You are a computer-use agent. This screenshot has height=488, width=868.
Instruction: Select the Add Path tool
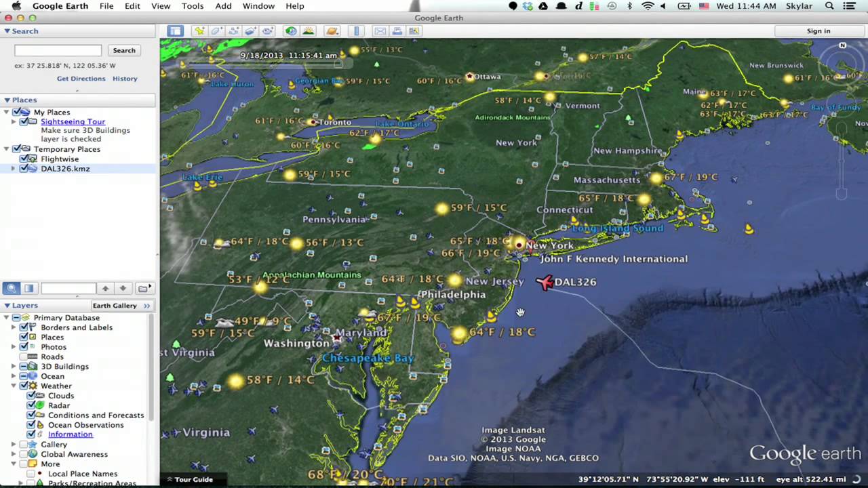[x=233, y=30]
